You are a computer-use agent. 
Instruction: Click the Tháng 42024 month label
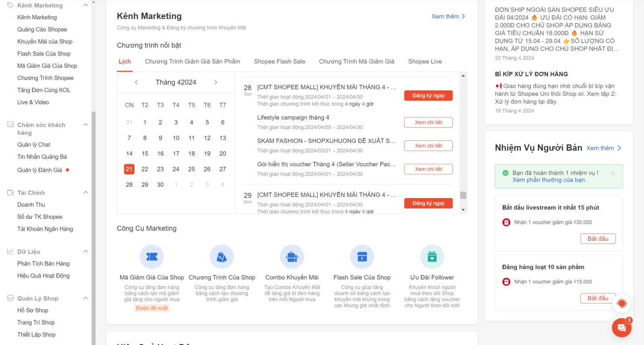tap(176, 82)
